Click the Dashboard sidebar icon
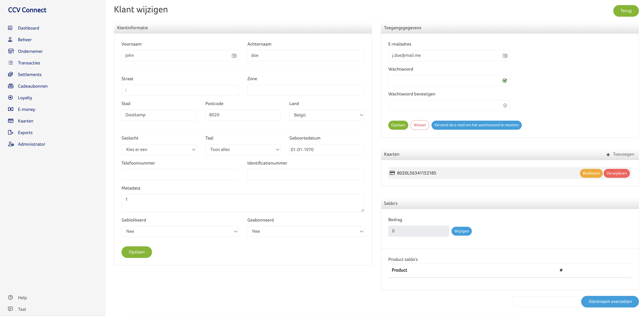644x316 pixels. (x=10, y=28)
